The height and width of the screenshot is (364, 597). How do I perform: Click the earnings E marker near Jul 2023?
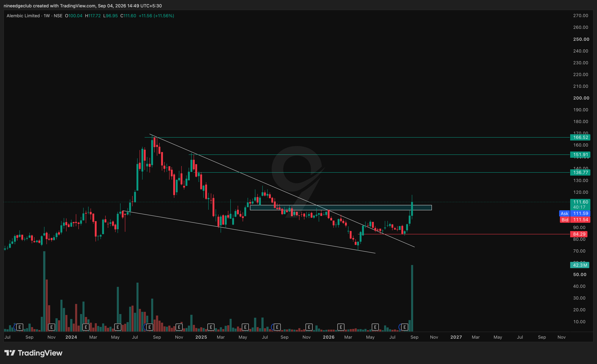[20, 327]
